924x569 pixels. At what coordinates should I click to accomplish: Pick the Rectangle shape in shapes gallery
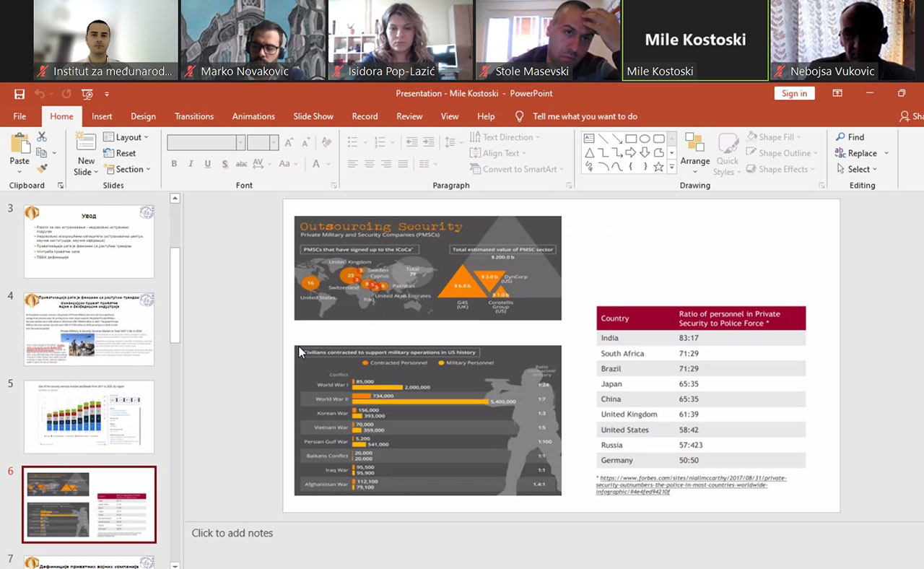pos(631,139)
